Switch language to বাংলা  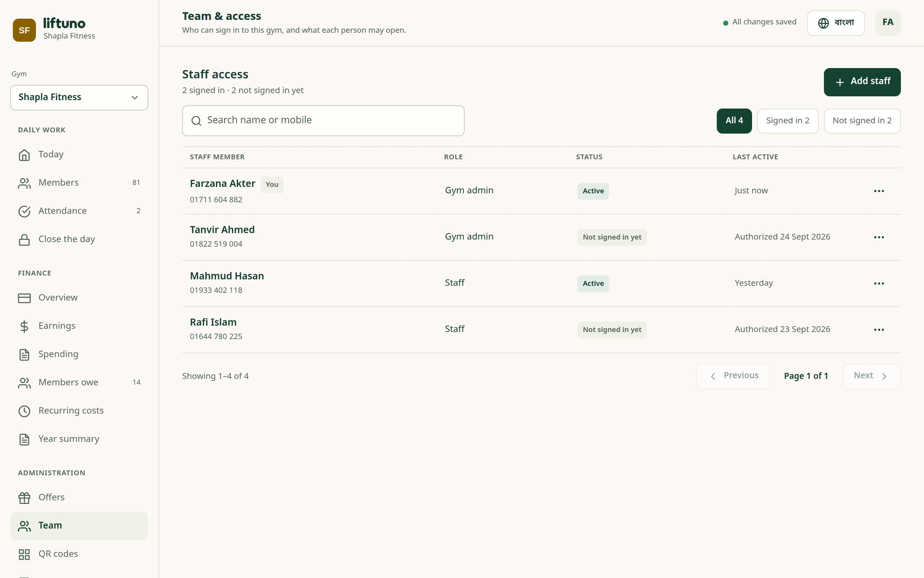tap(835, 23)
